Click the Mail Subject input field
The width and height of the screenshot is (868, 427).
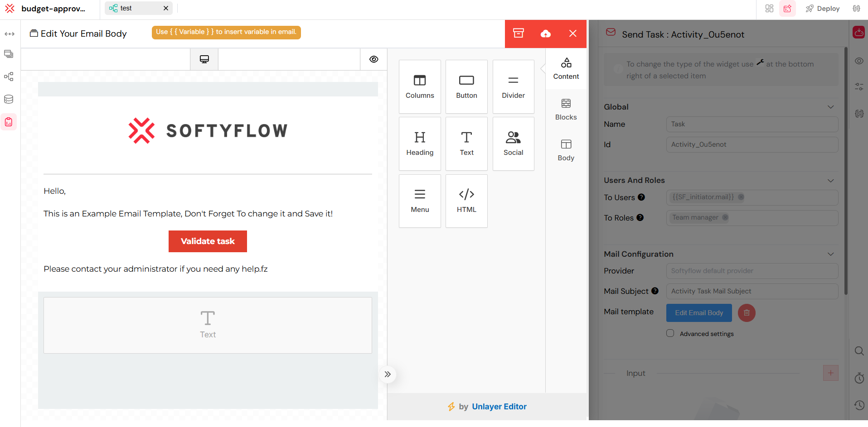[x=752, y=291]
